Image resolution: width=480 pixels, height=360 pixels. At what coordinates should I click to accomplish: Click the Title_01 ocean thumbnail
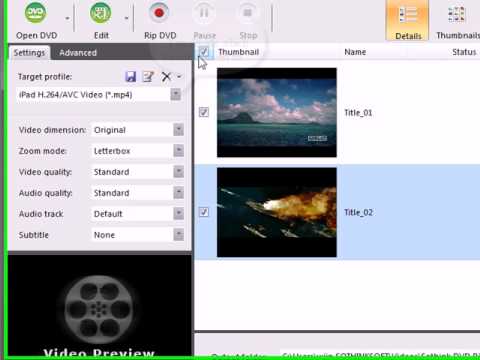277,112
